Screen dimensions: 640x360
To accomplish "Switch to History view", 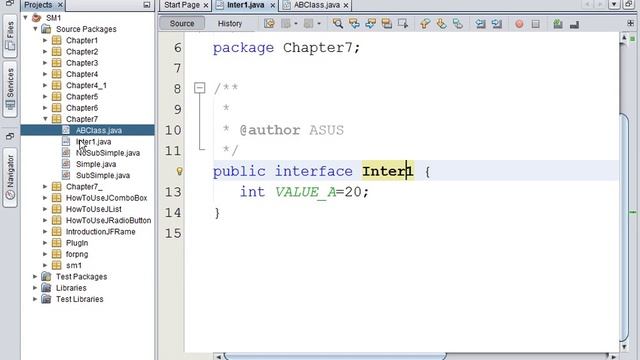I will (230, 24).
